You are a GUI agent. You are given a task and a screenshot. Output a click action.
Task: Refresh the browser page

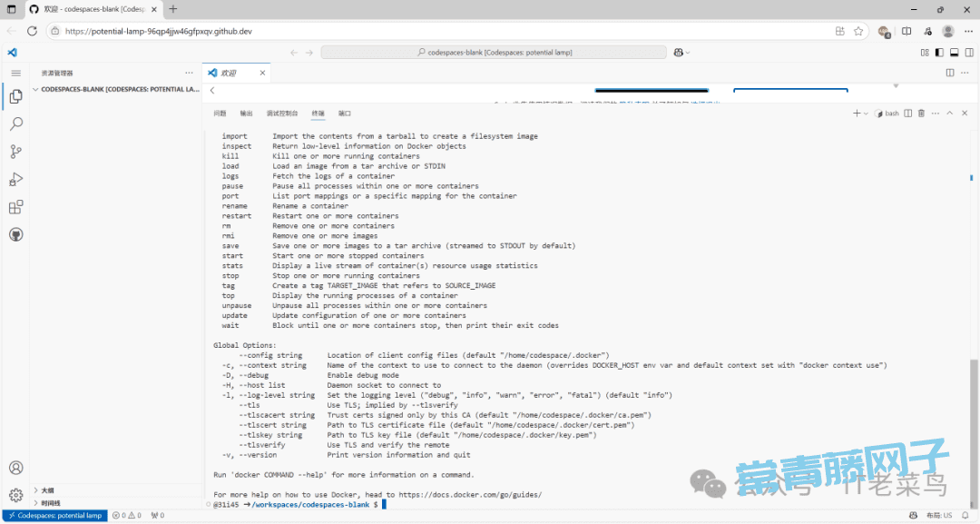tap(32, 31)
